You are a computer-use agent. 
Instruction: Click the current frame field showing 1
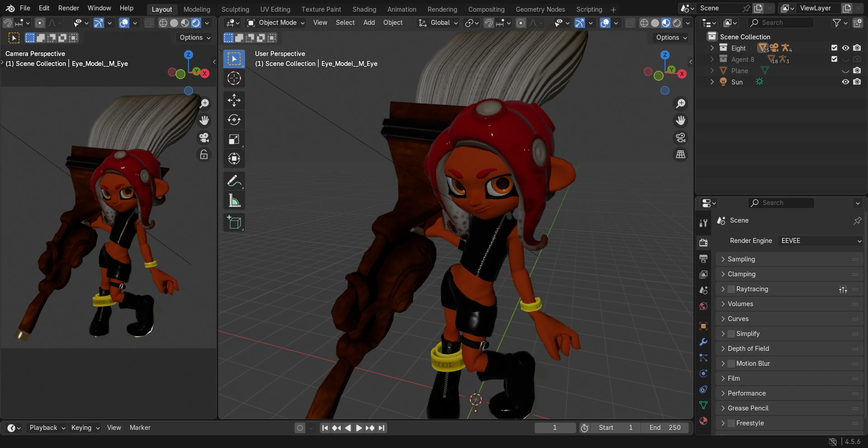tap(555, 427)
